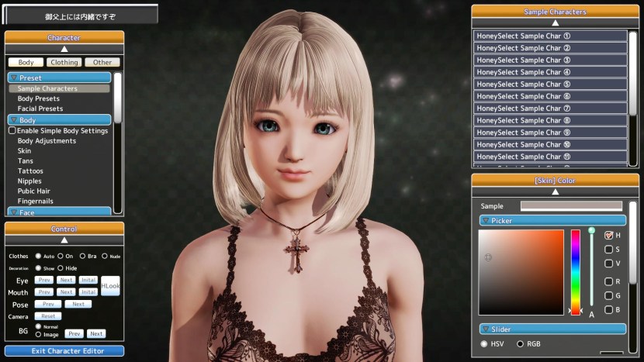Click the rainbow hue strip
Image resolution: width=644 pixels, height=362 pixels.
pos(575,271)
